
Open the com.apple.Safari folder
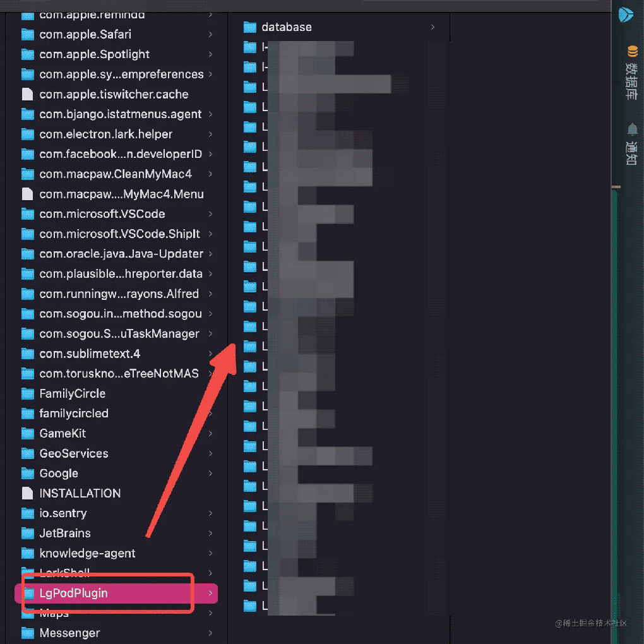(85, 35)
